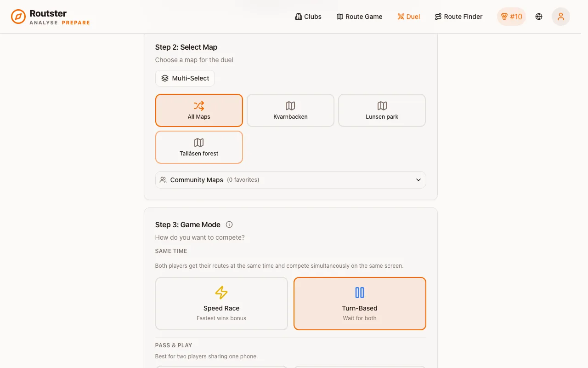Choose the Turn-Based game mode

[x=360, y=304]
